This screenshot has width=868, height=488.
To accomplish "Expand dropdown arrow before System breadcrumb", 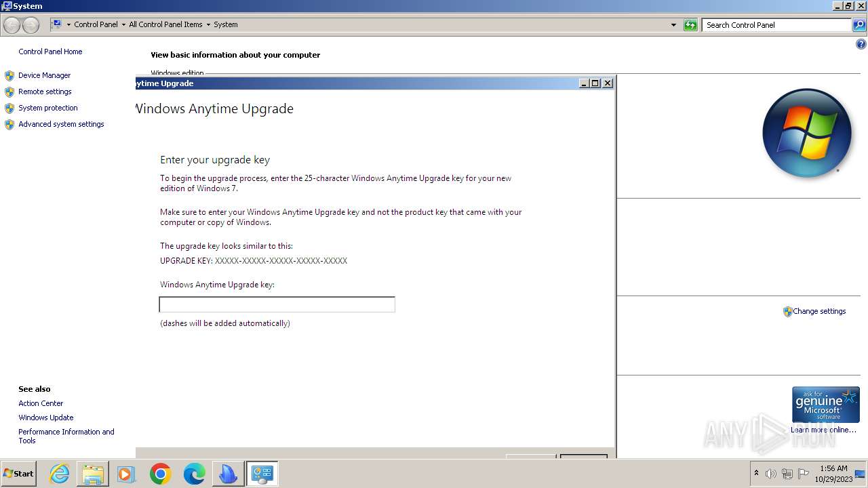I will coord(208,24).
